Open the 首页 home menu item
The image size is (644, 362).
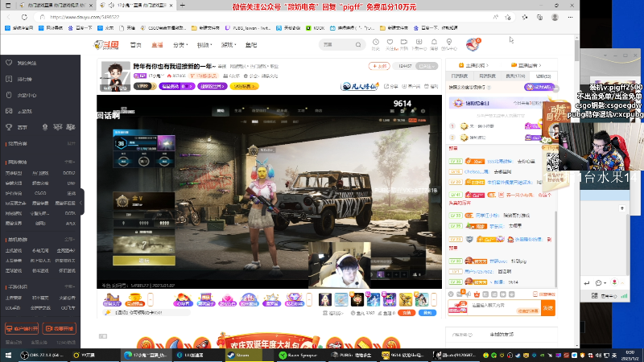click(x=135, y=45)
